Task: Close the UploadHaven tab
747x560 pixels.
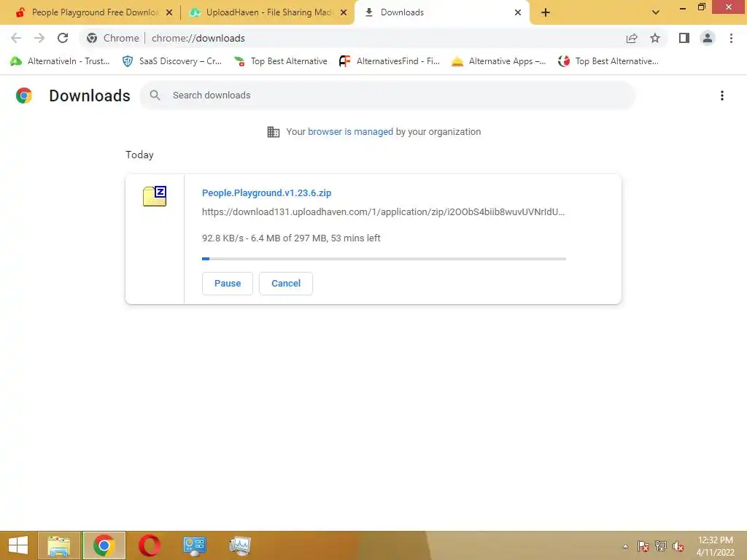Action: pos(344,12)
